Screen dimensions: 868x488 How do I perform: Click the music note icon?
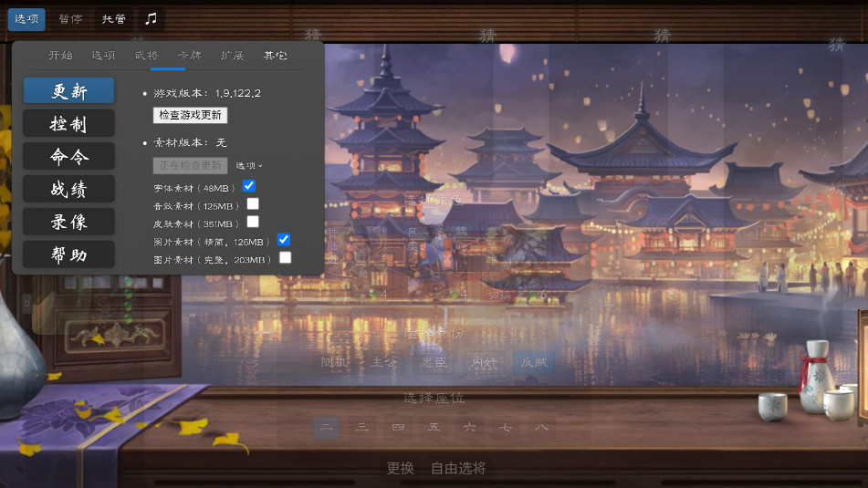pyautogui.click(x=152, y=18)
